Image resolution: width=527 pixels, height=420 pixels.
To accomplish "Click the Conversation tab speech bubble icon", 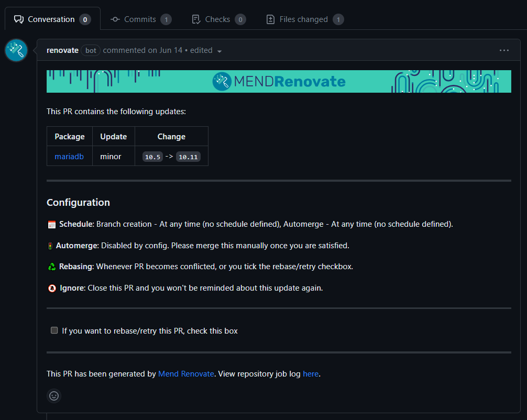I will (19, 19).
